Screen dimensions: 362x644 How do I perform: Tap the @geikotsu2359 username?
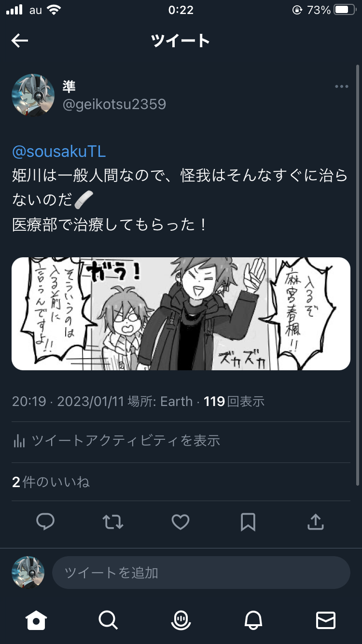pos(114,104)
